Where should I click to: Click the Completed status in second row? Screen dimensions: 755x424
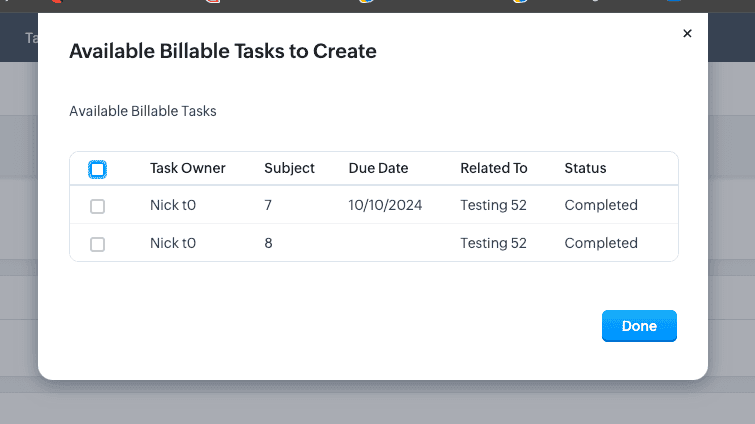point(600,243)
